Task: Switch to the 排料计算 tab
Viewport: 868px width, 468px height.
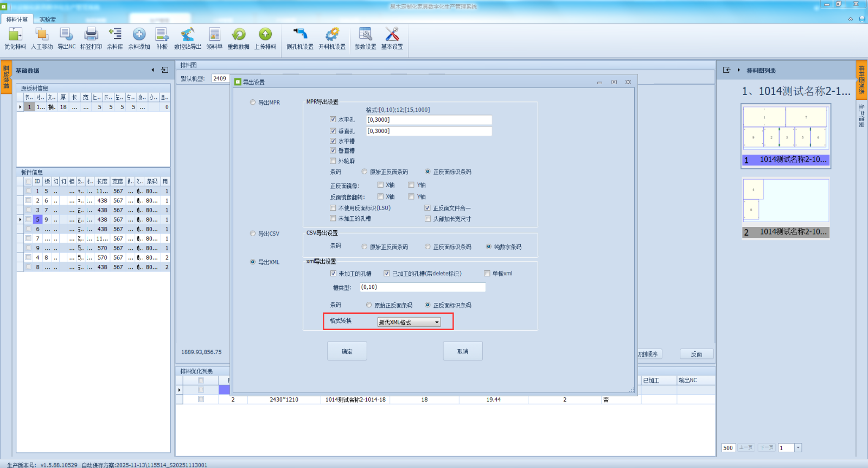Action: (17, 20)
